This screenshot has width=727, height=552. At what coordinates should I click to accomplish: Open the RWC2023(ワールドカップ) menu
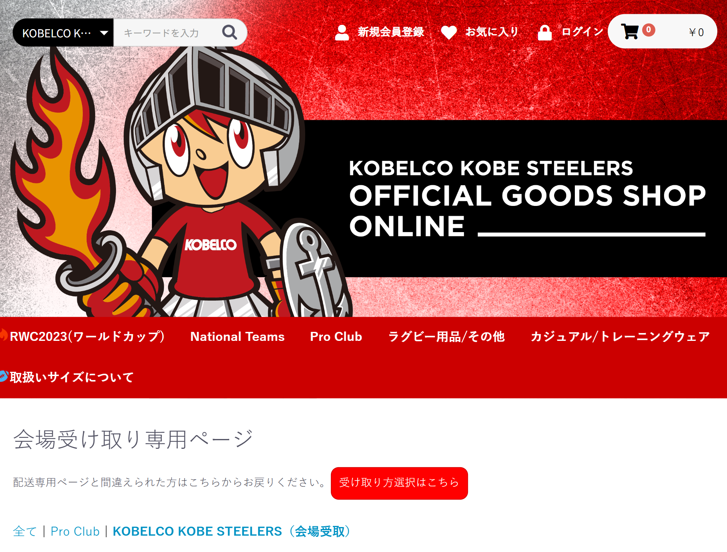[87, 336]
